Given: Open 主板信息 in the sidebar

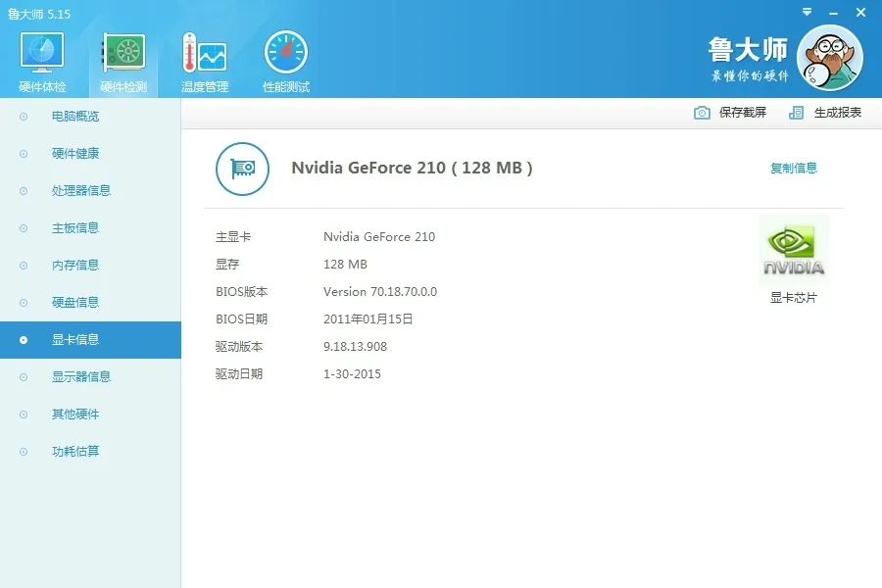Looking at the screenshot, I should [x=90, y=228].
